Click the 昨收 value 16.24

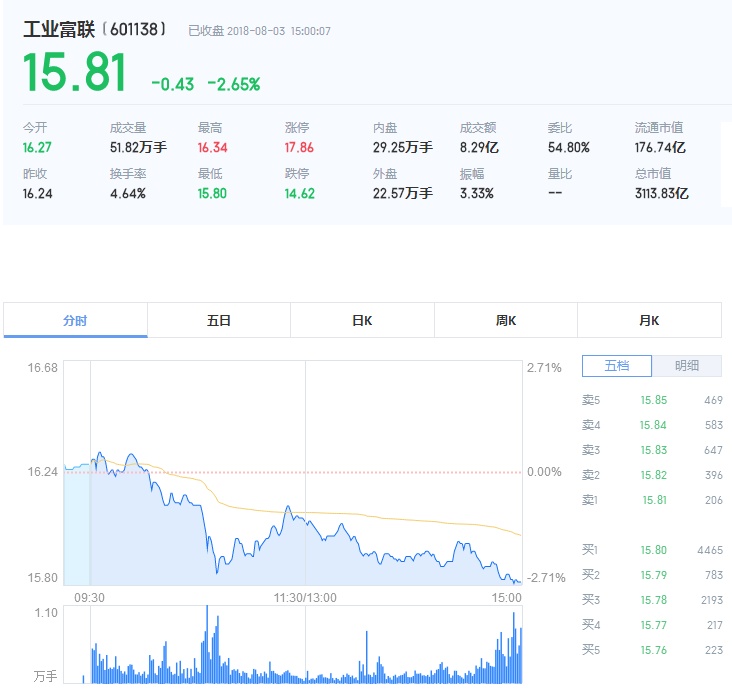[x=37, y=193]
